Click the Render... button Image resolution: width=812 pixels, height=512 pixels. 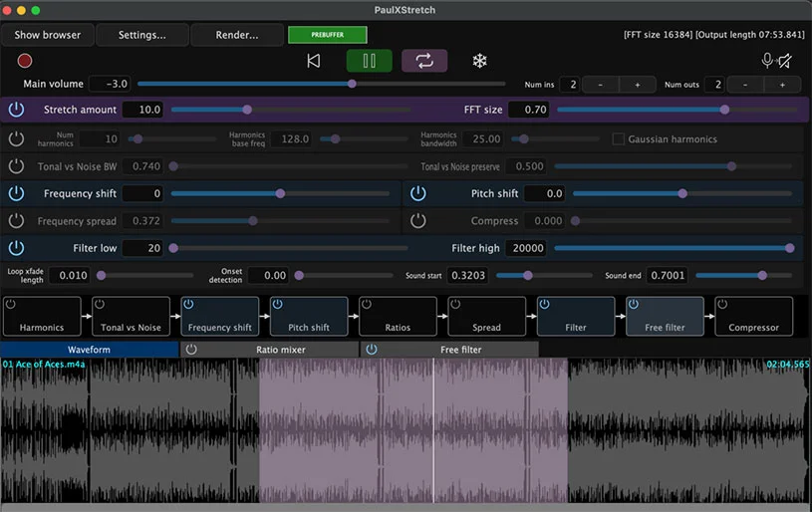(x=237, y=35)
